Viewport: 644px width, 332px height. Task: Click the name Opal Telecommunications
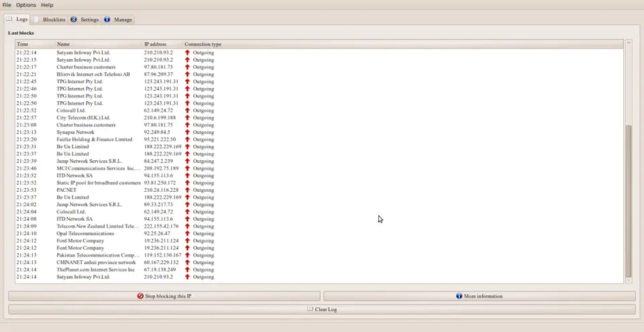(x=85, y=233)
